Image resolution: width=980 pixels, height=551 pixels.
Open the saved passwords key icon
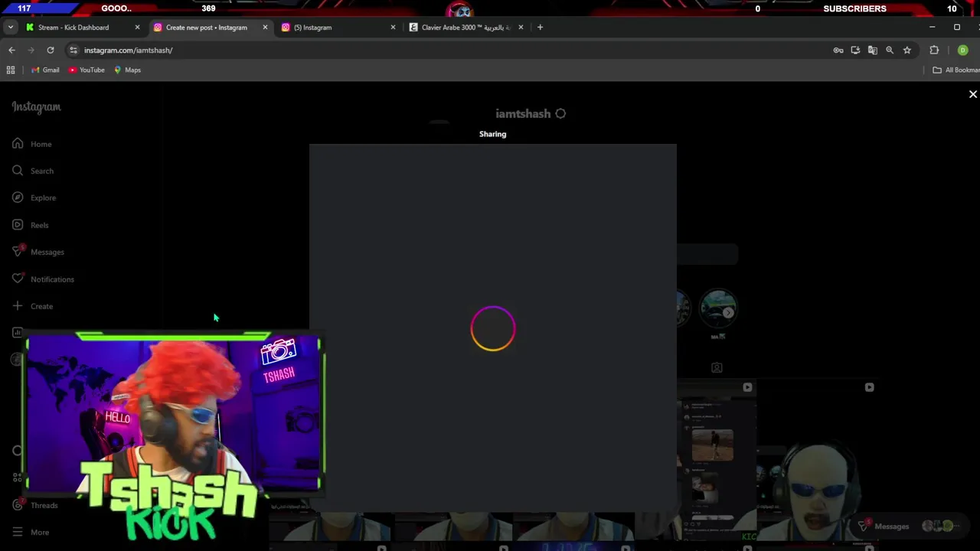pyautogui.click(x=838, y=50)
